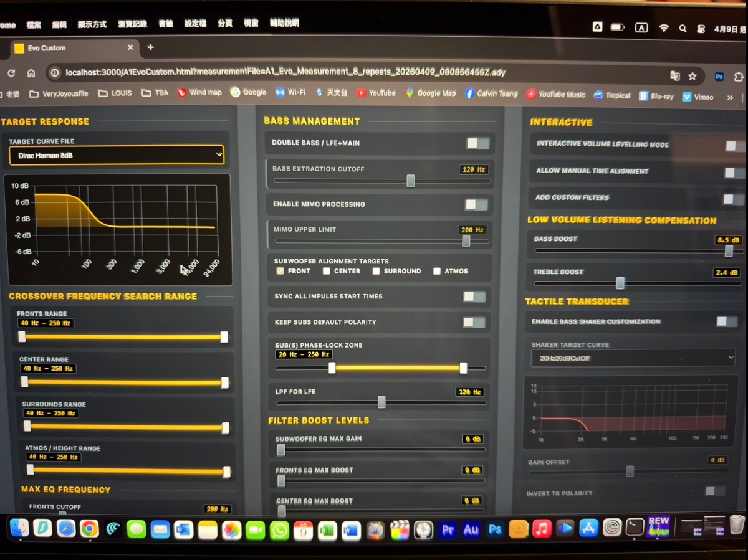Open the 書籤 menu in the menu bar
The image size is (748, 560).
coord(166,24)
